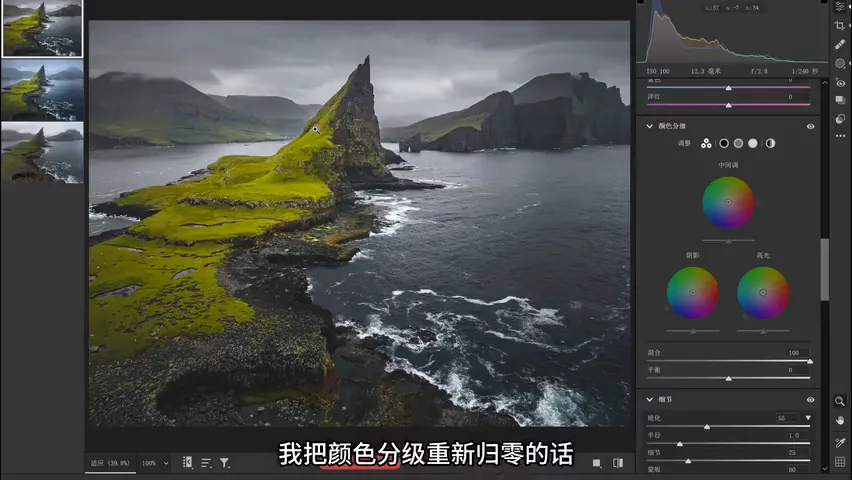The image size is (852, 480).
Task: Click the highlights luminance slider
Action: click(763, 331)
